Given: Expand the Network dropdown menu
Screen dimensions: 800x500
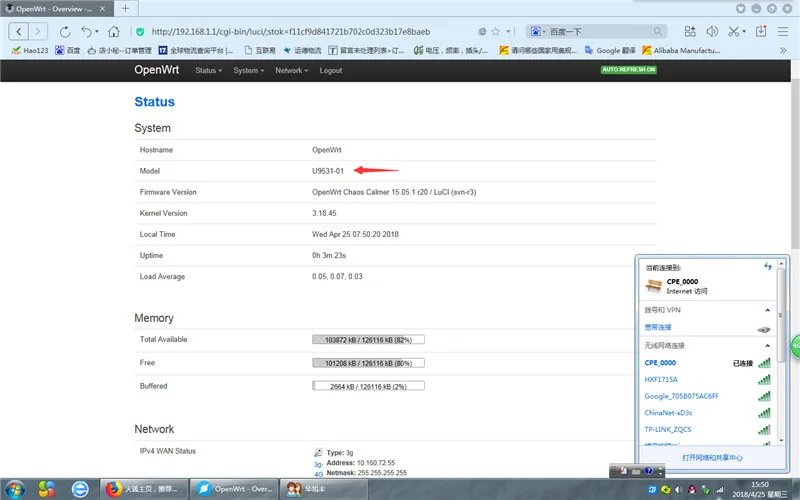Looking at the screenshot, I should [x=291, y=70].
